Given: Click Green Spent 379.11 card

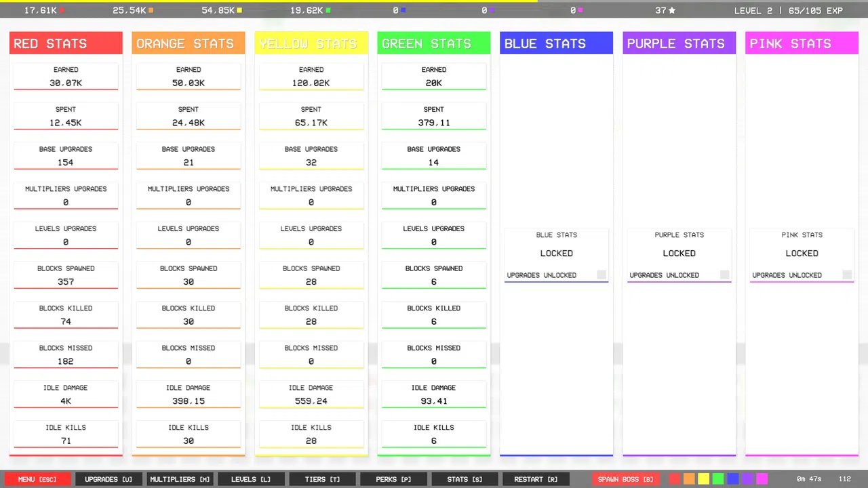Looking at the screenshot, I should pyautogui.click(x=434, y=117).
